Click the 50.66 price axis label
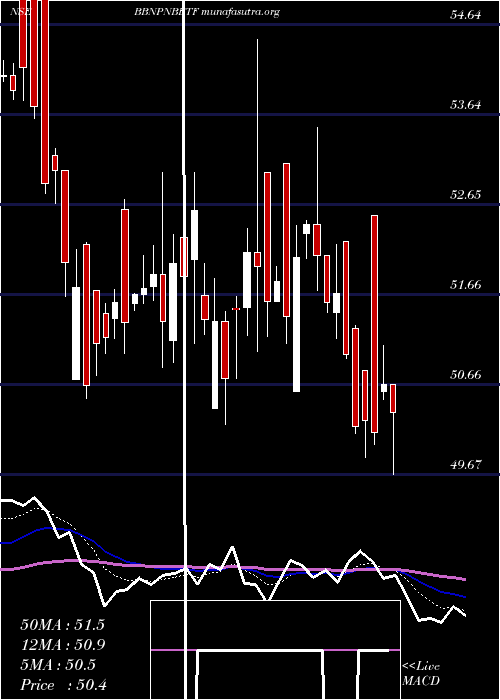Screen dimensions: 500x700 click(x=466, y=375)
